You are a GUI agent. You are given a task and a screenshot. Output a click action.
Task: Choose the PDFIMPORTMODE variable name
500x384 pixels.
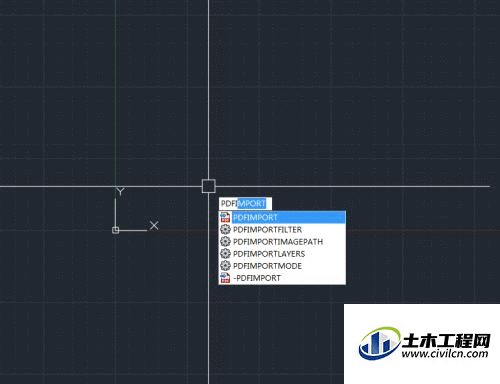point(267,266)
